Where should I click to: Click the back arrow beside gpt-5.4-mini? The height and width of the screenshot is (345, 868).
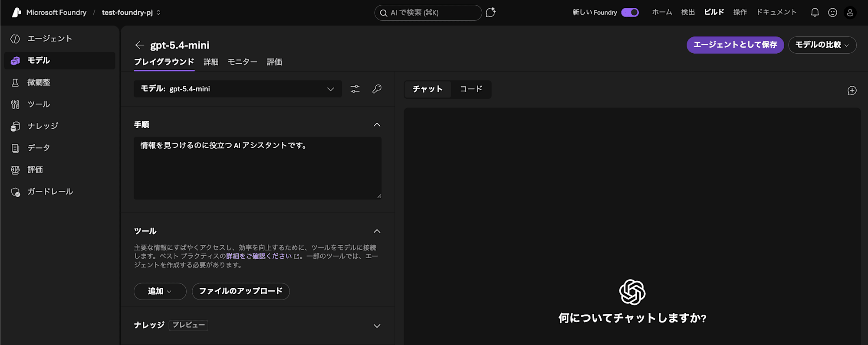click(x=139, y=45)
